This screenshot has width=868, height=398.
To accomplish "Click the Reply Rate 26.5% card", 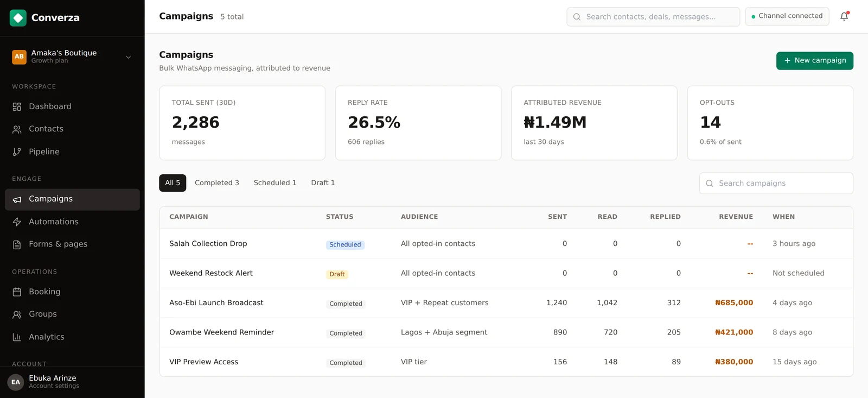I will 418,123.
